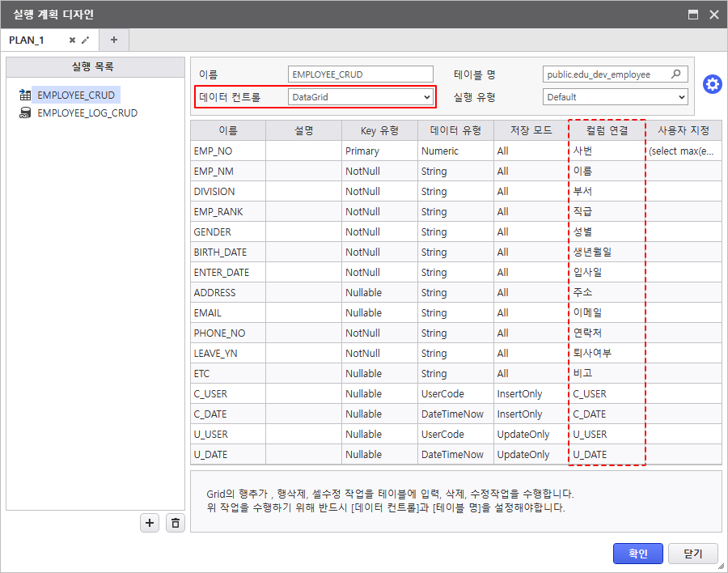Select EMPLOYEE_CRUD in the execution list
Image resolution: width=728 pixels, height=573 pixels.
point(76,95)
